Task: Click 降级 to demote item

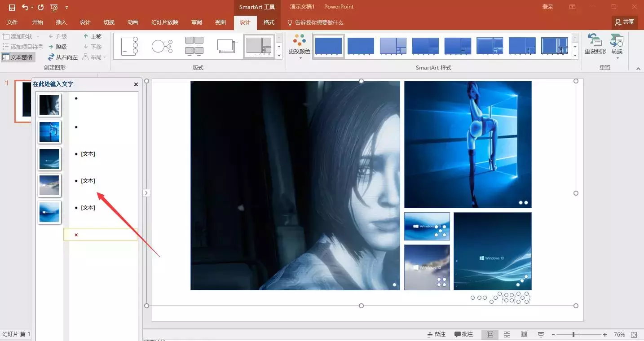Action: click(x=57, y=47)
